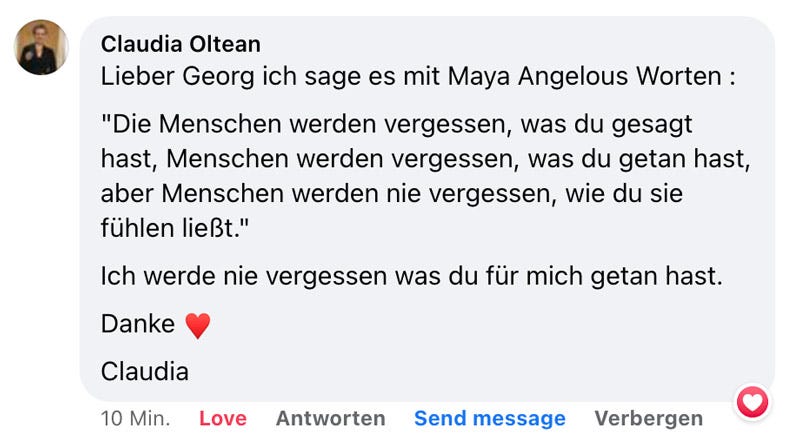Image resolution: width=800 pixels, height=438 pixels.
Task: Click the quote's first line, Die Menschen
Action: [x=397, y=126]
